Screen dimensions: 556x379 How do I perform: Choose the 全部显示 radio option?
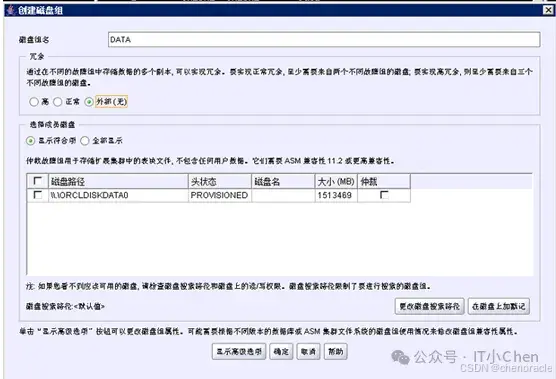pos(84,141)
